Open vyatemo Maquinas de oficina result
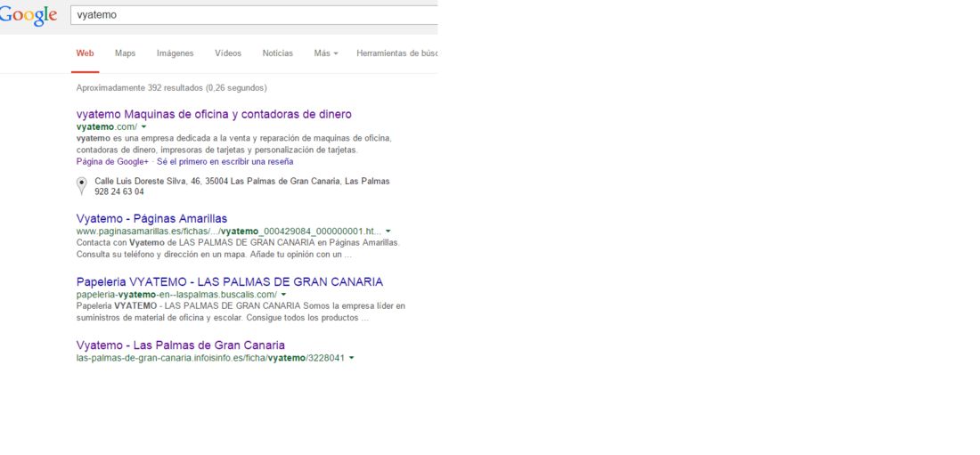The width and height of the screenshot is (980, 455). pos(214,114)
